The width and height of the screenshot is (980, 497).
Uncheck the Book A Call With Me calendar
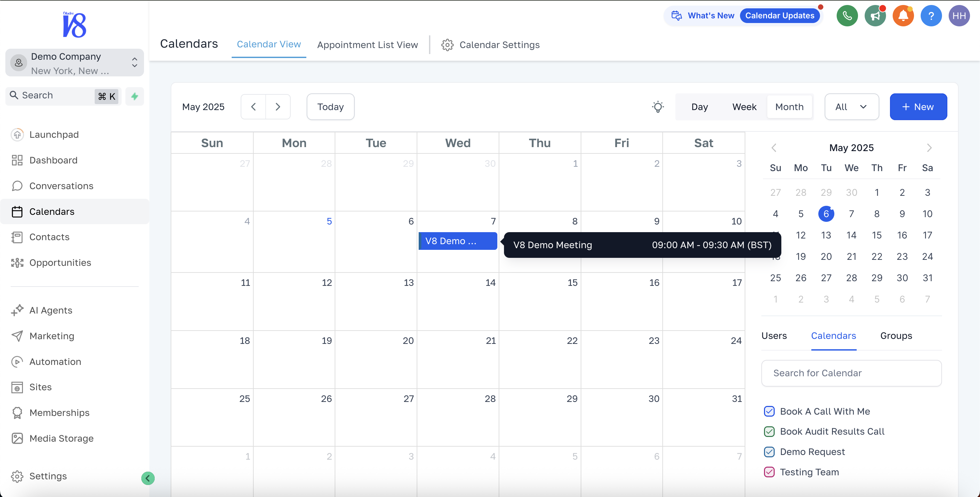pyautogui.click(x=770, y=411)
